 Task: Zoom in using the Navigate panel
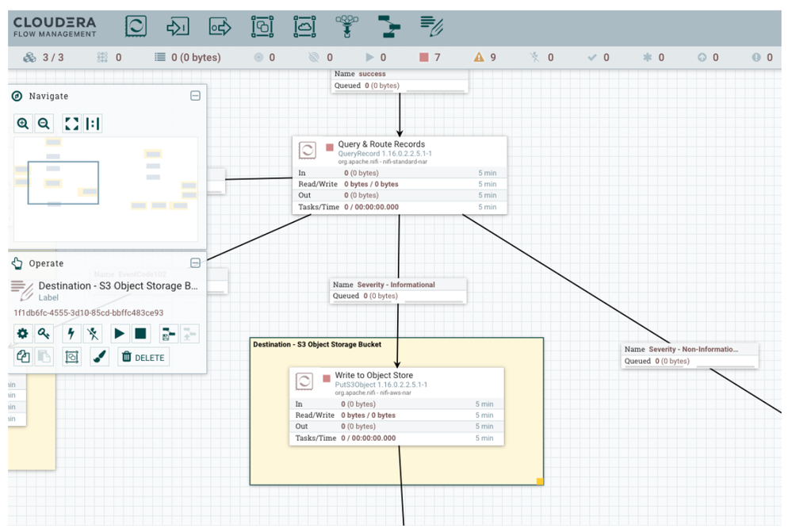pos(23,124)
